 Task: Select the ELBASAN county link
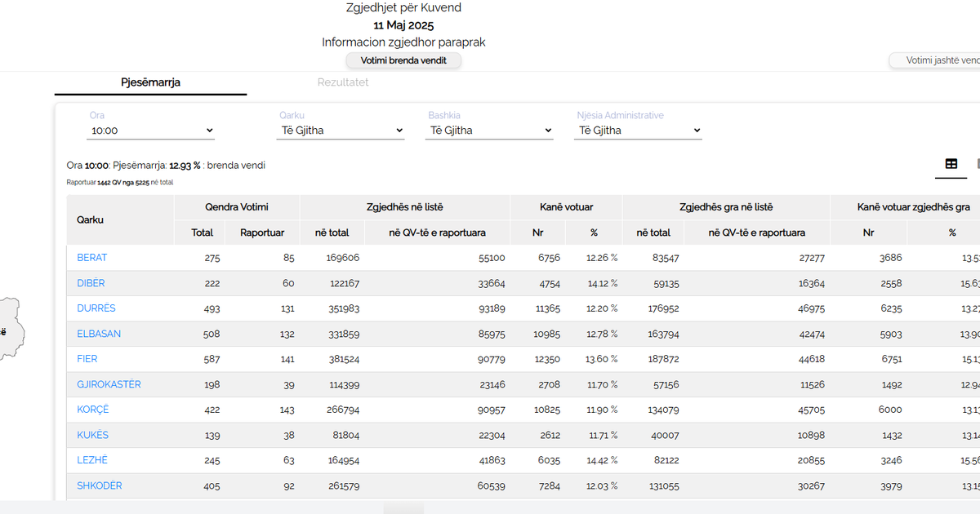tap(97, 334)
